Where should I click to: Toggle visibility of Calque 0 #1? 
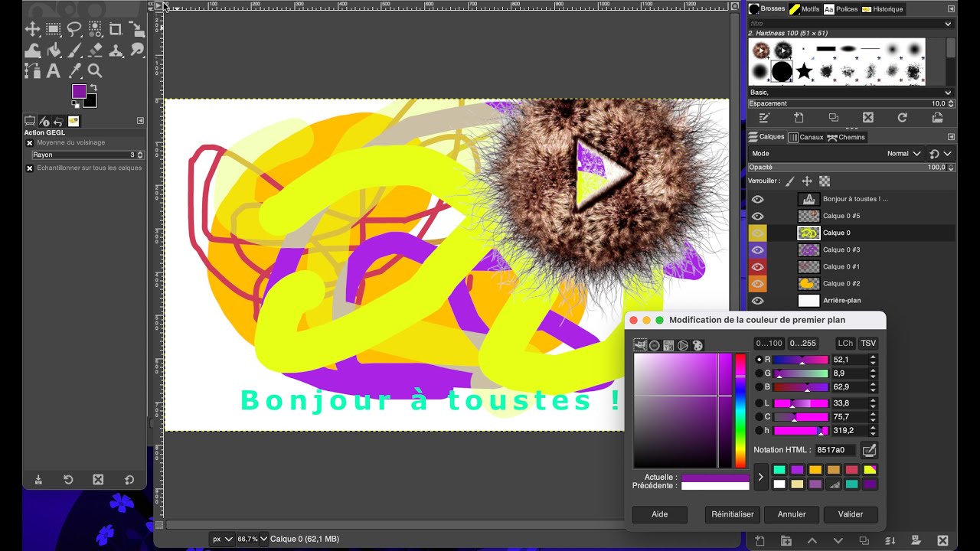point(758,266)
